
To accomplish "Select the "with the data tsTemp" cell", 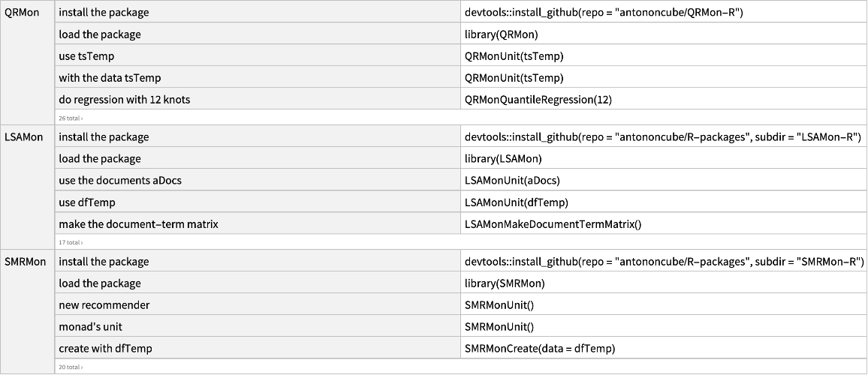I will [x=110, y=78].
